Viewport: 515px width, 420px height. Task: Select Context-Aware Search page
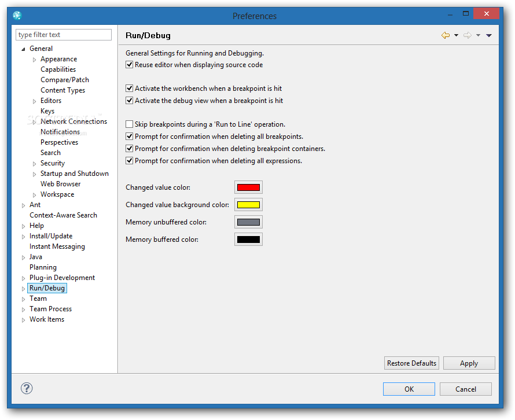click(63, 215)
